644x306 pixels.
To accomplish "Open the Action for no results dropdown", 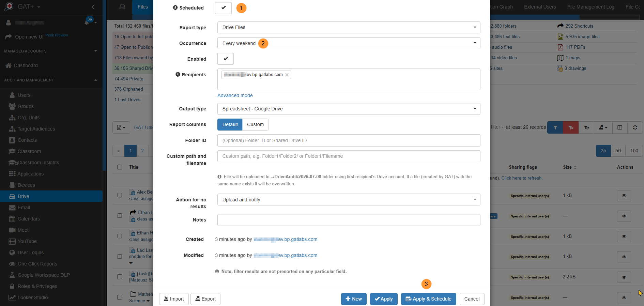I will click(349, 200).
